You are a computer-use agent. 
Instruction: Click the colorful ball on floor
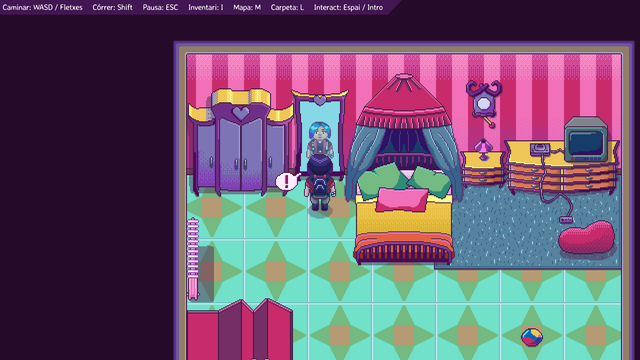(x=532, y=337)
